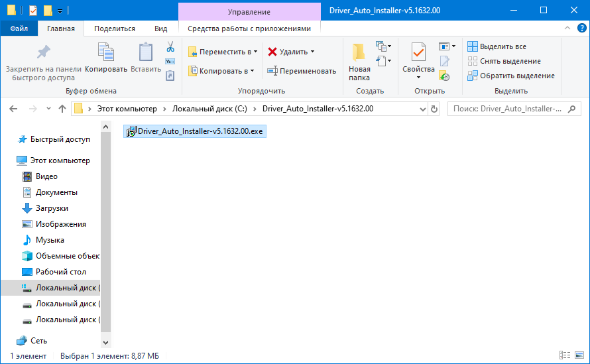Open address bar history dropdown

[422, 109]
